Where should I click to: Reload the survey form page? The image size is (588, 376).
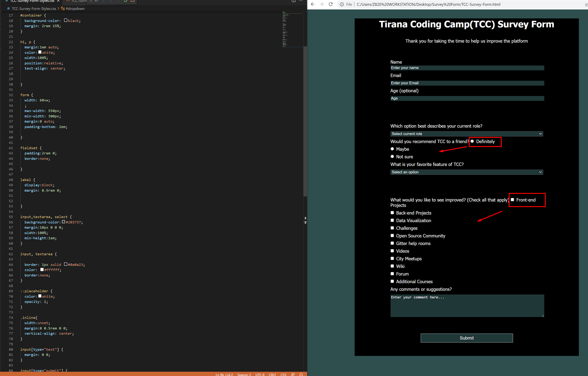pyautogui.click(x=331, y=4)
